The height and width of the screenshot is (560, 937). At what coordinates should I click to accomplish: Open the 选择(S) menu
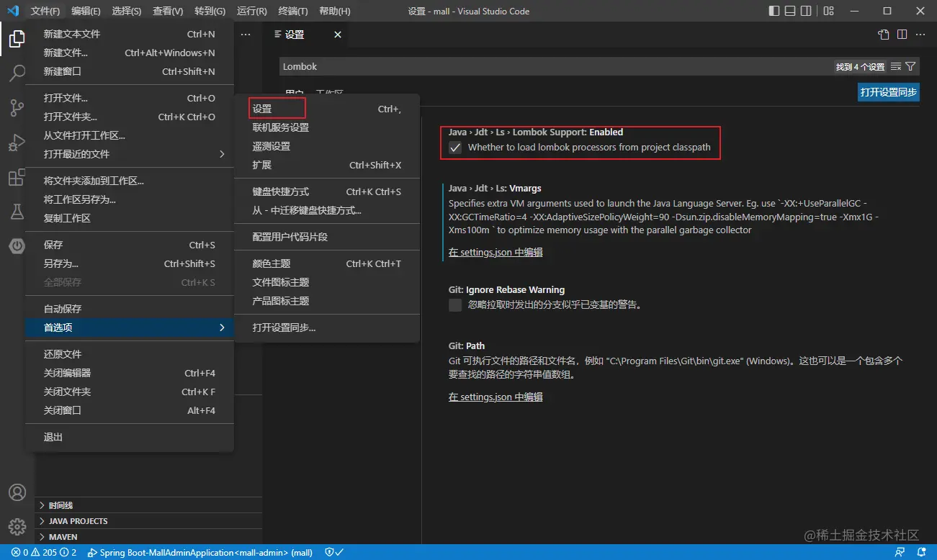[127, 11]
